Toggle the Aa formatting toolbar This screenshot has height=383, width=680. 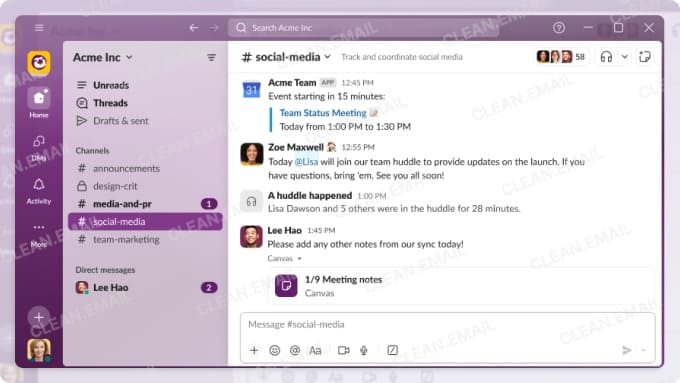tap(315, 350)
